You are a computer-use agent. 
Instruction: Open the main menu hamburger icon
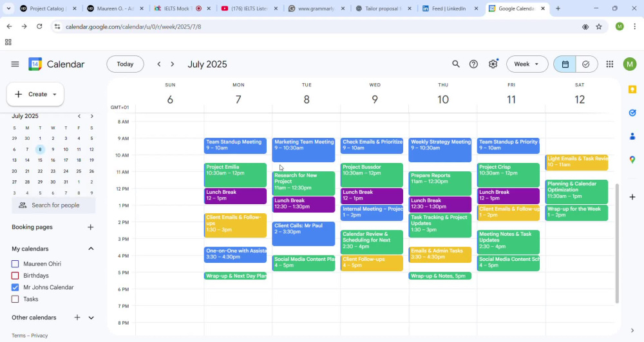(15, 64)
